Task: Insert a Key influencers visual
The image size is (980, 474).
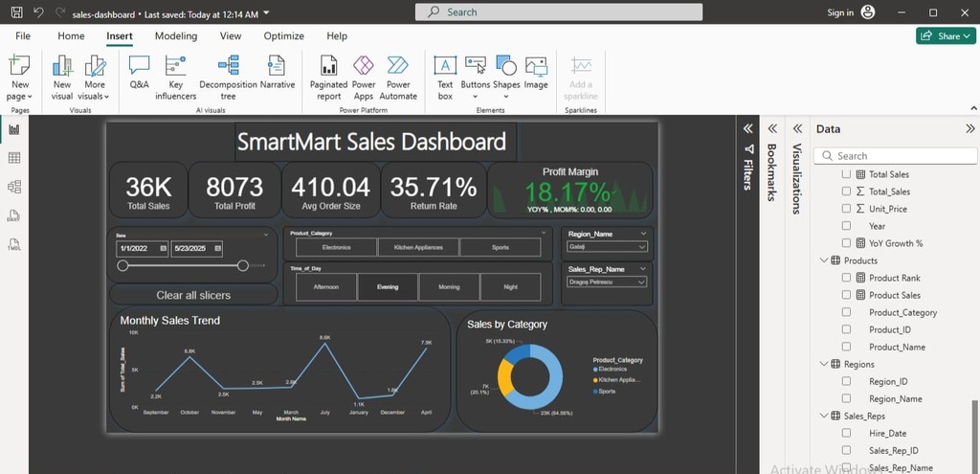Action: (175, 77)
